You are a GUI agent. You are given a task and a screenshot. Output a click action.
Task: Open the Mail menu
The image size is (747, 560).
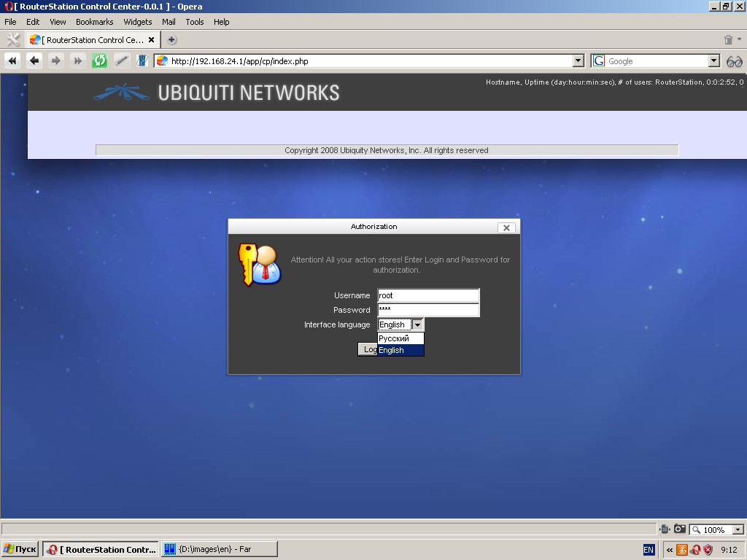(x=169, y=22)
